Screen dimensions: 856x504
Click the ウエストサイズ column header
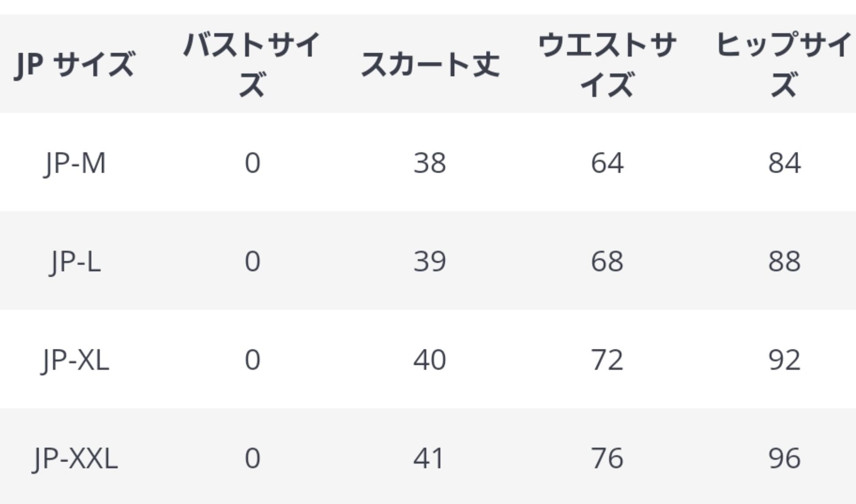[x=607, y=64]
